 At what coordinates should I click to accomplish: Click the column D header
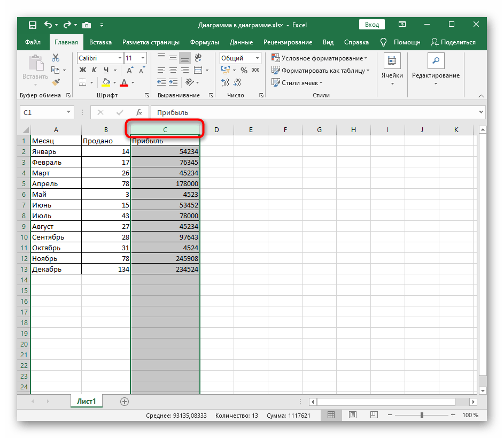coord(216,130)
